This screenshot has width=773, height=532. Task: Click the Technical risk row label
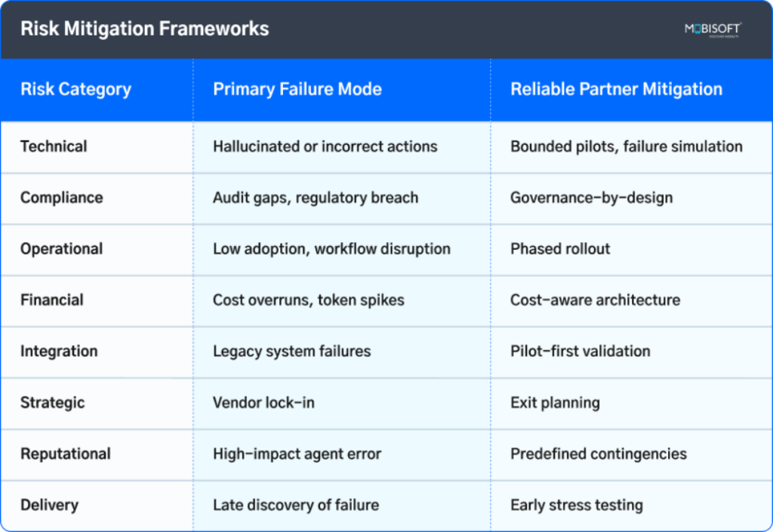pos(54,146)
